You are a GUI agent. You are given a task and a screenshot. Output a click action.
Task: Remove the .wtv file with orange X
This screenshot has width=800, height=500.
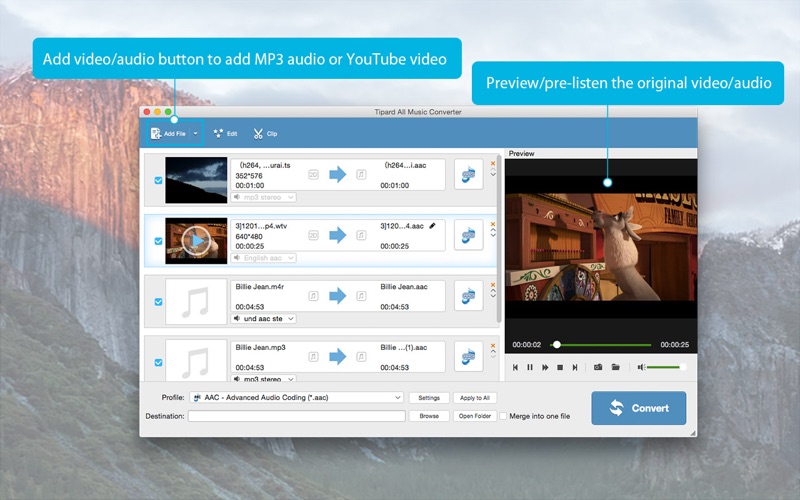click(493, 224)
